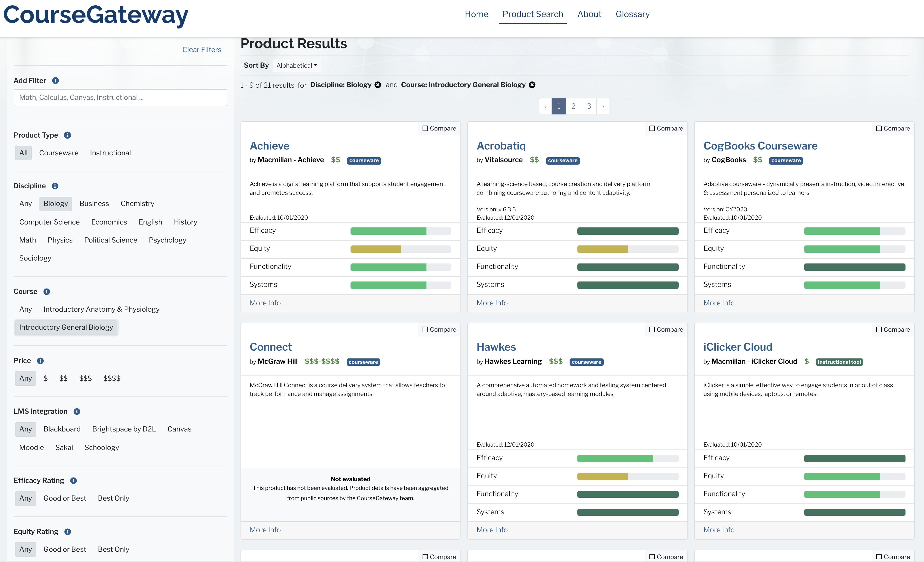Select Introductory Anatomy & Physiology course
This screenshot has height=562, width=924.
[101, 309]
